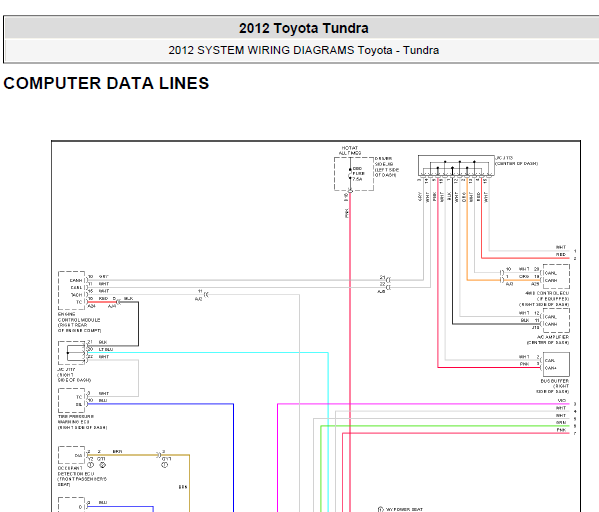Click the '2012 Toyota Tundra' title heading
Image resolution: width=599 pixels, height=512 pixels.
(x=304, y=28)
